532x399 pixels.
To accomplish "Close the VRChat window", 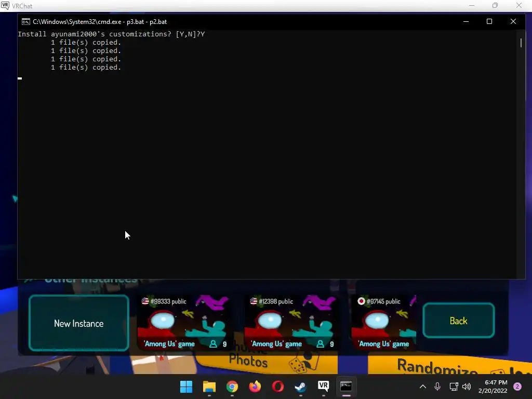I will coord(519,5).
